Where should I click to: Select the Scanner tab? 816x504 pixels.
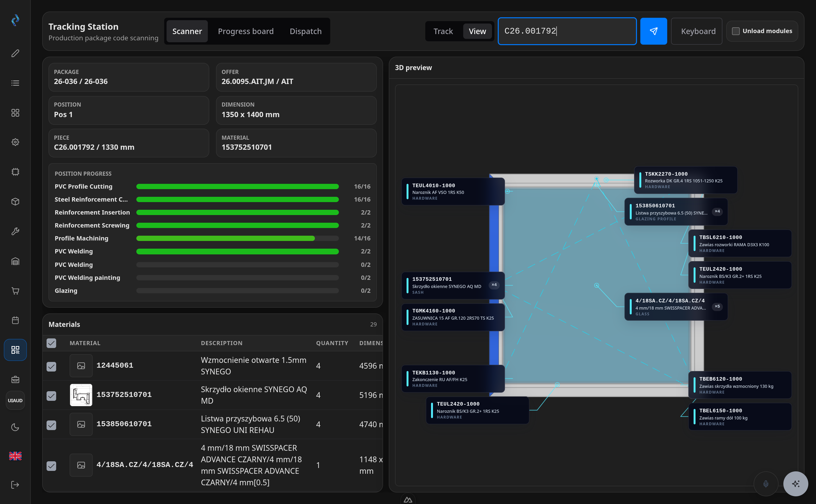click(x=187, y=31)
